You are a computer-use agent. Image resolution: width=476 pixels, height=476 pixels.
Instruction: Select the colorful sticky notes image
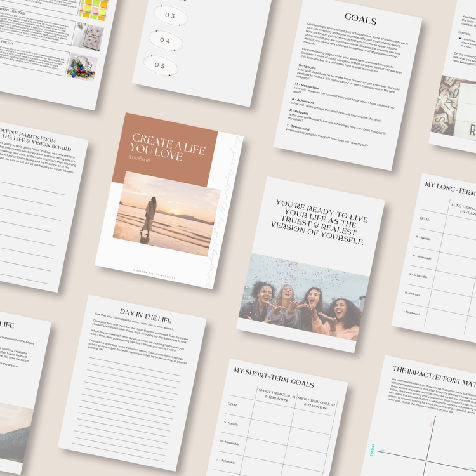(x=93, y=7)
